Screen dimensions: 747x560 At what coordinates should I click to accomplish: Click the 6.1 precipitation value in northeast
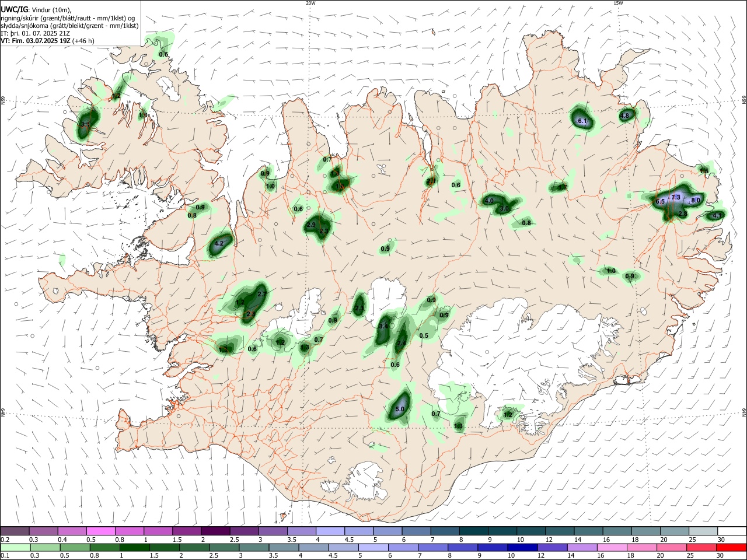[582, 121]
